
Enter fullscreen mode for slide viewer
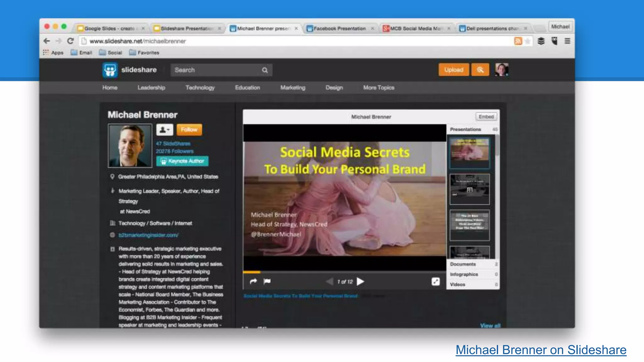[x=436, y=282]
